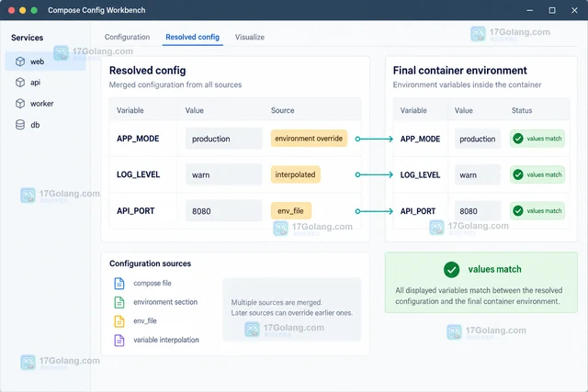Click the green check icon in LOG_LEVEL status
The image size is (588, 392).
(x=518, y=174)
